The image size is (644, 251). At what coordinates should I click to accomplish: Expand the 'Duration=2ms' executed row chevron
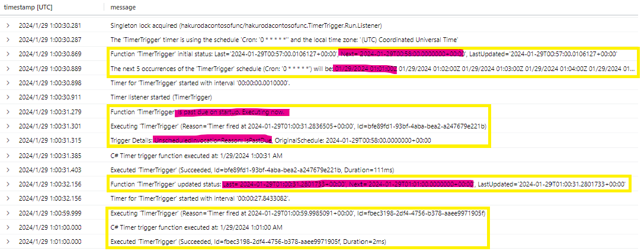click(x=8, y=242)
